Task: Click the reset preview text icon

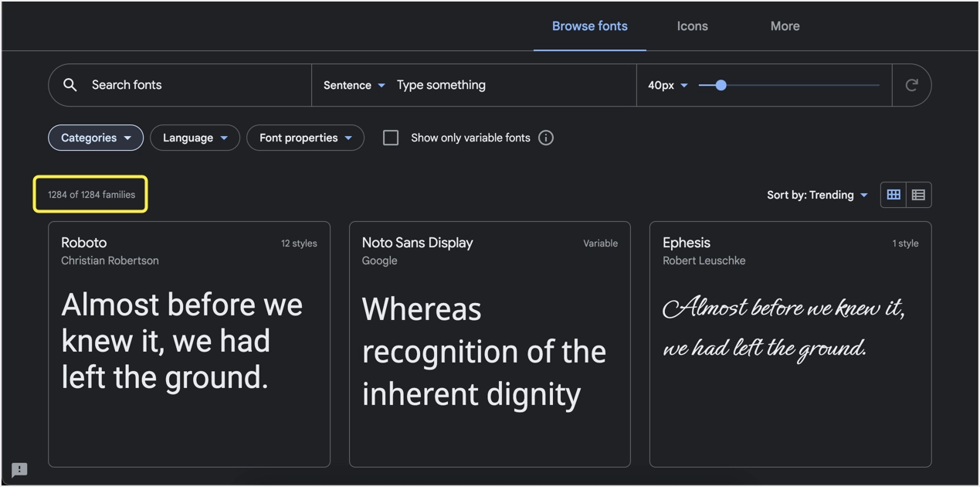Action: pyautogui.click(x=911, y=85)
